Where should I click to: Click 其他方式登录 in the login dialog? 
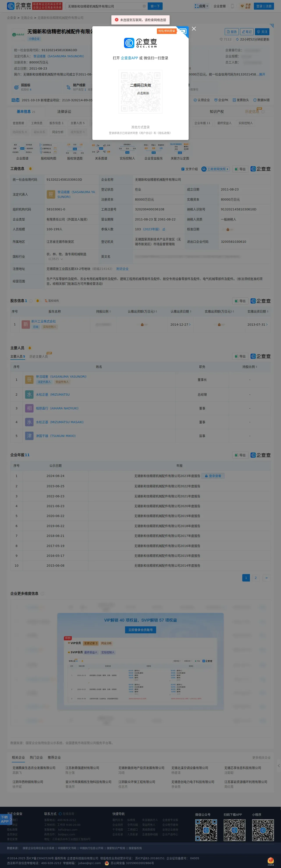[x=140, y=127]
